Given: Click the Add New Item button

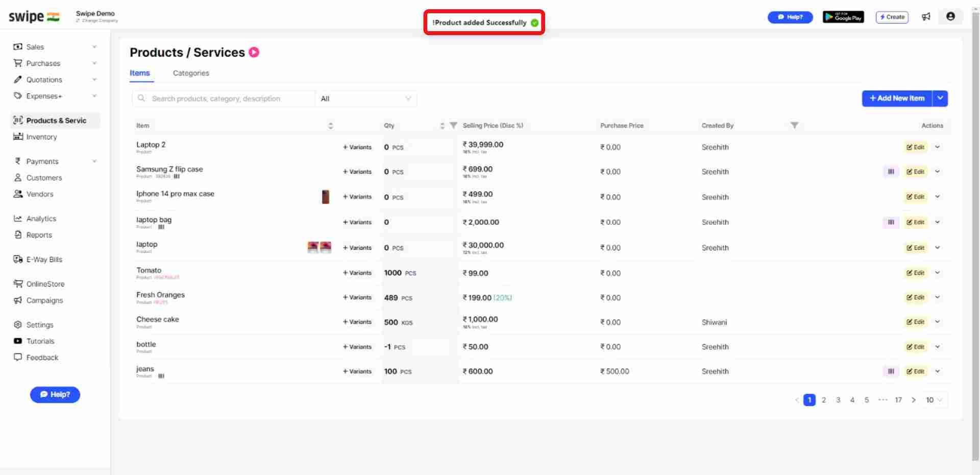Looking at the screenshot, I should [897, 98].
